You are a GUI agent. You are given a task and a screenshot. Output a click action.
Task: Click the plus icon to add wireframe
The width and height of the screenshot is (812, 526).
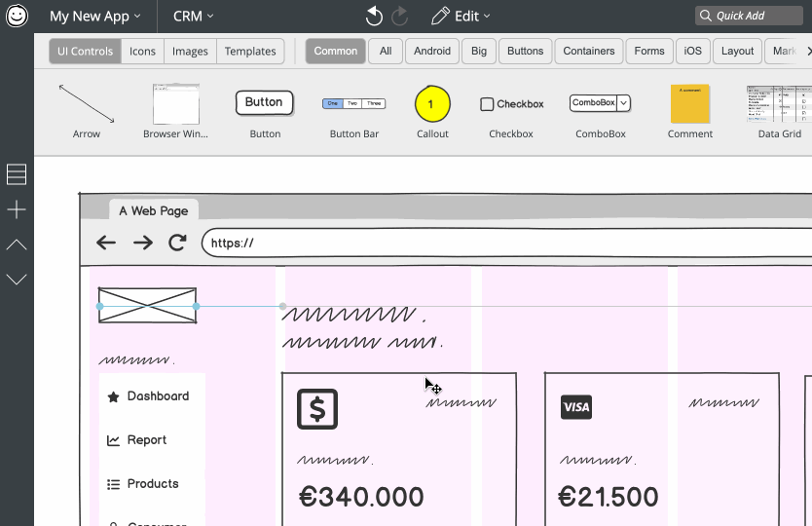(x=17, y=209)
